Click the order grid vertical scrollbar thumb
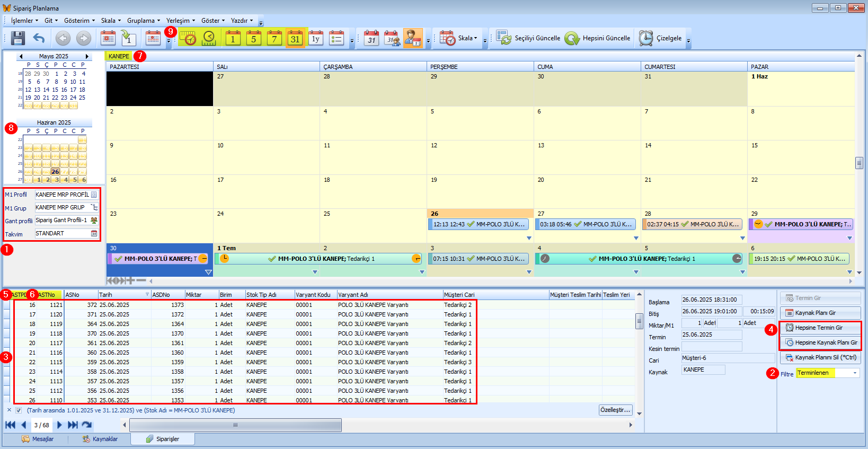 (639, 321)
